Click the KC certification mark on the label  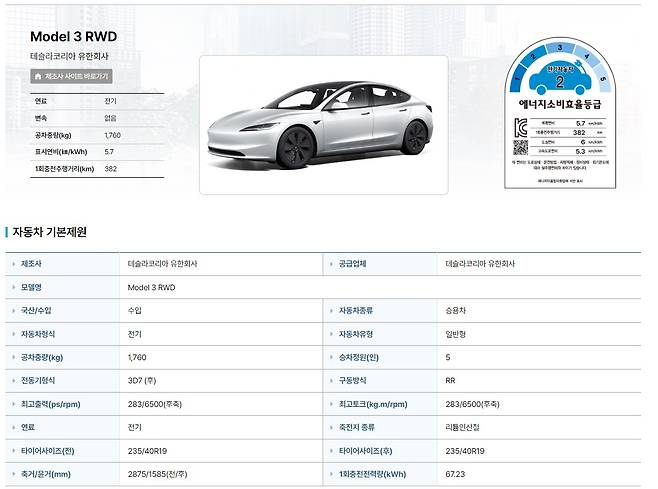(520, 125)
